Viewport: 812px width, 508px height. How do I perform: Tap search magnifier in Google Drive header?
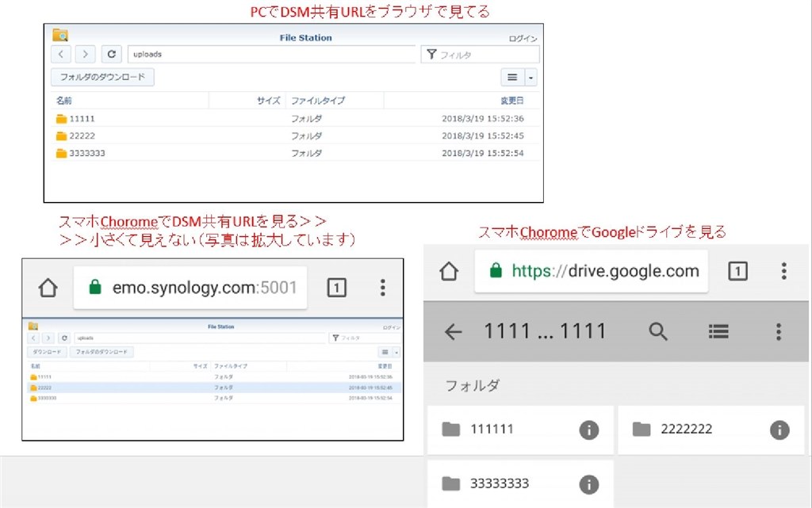point(657,331)
